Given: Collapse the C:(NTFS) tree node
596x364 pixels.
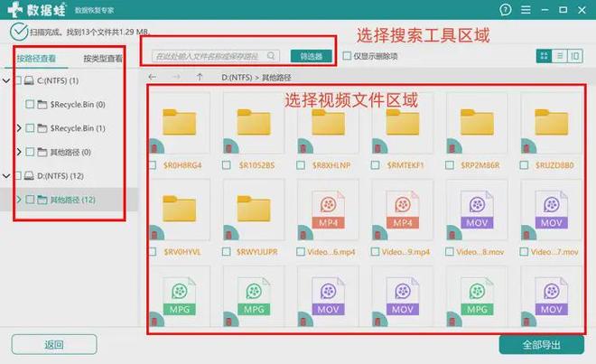Looking at the screenshot, I should tap(6, 80).
